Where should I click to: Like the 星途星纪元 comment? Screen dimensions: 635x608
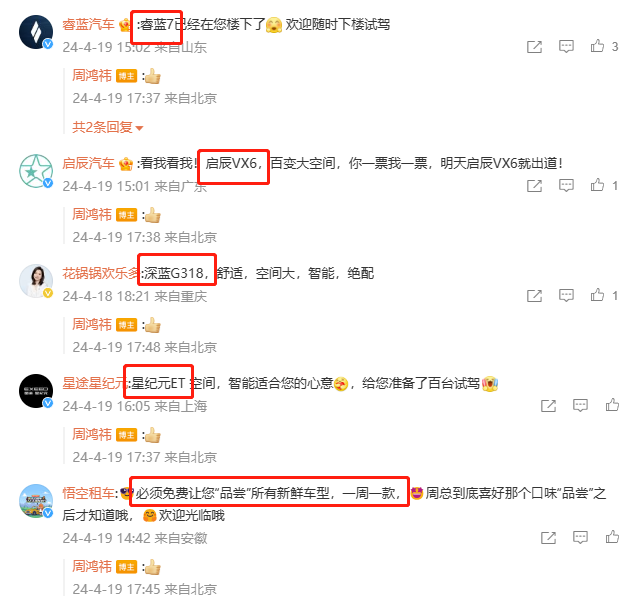click(612, 405)
